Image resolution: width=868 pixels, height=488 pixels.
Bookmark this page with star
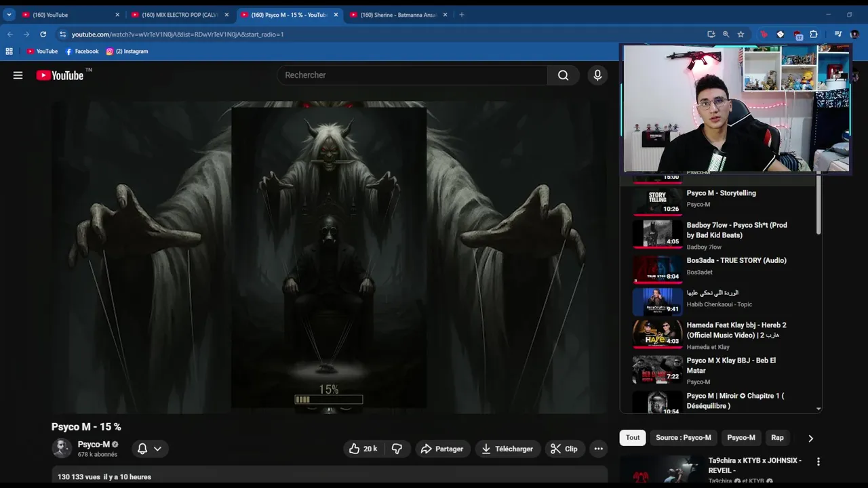coord(741,34)
